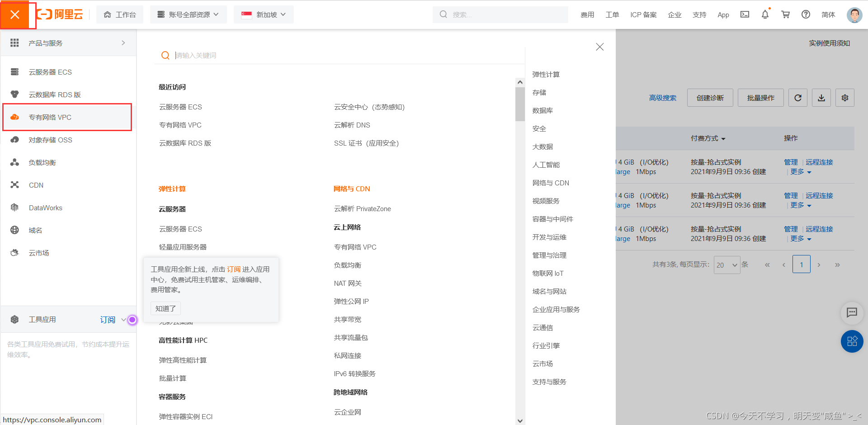Image resolution: width=868 pixels, height=425 pixels.
Task: Click the top search box
Action: click(500, 14)
